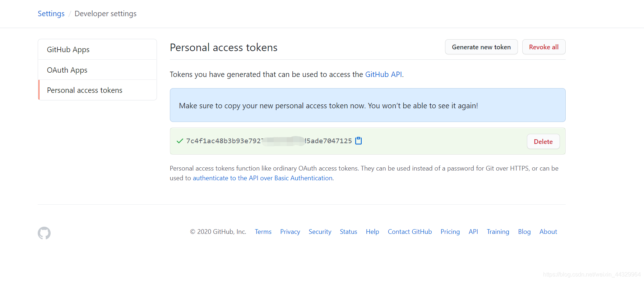Delete the newly generated token
This screenshot has width=644, height=281.
pos(543,142)
